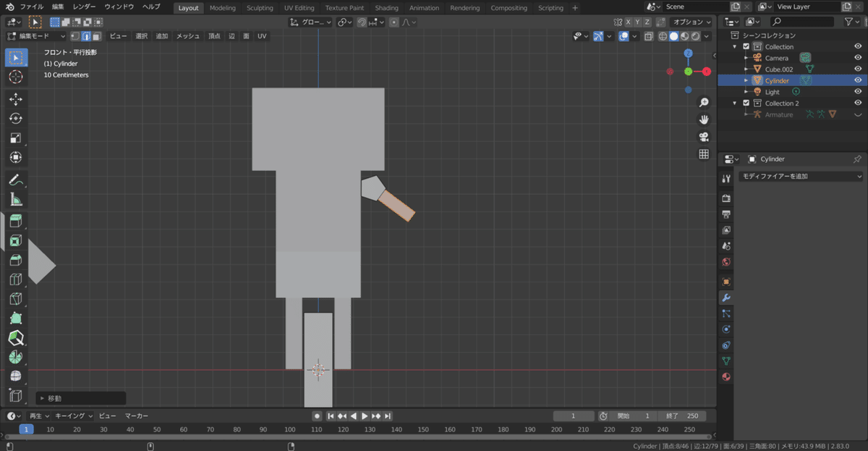Click the Extrude Region tool
Viewport: 868px width, 451px height.
tap(16, 221)
